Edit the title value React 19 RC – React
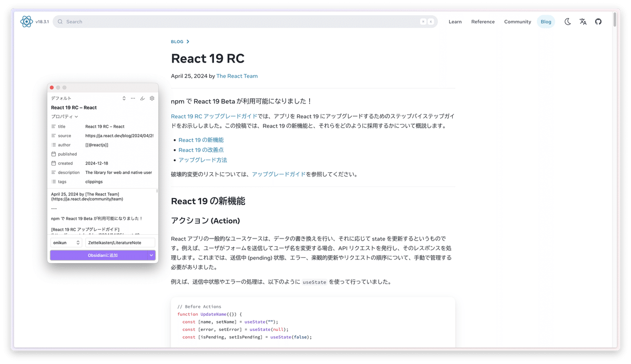Viewport: 631px width, 364px height. point(119,127)
